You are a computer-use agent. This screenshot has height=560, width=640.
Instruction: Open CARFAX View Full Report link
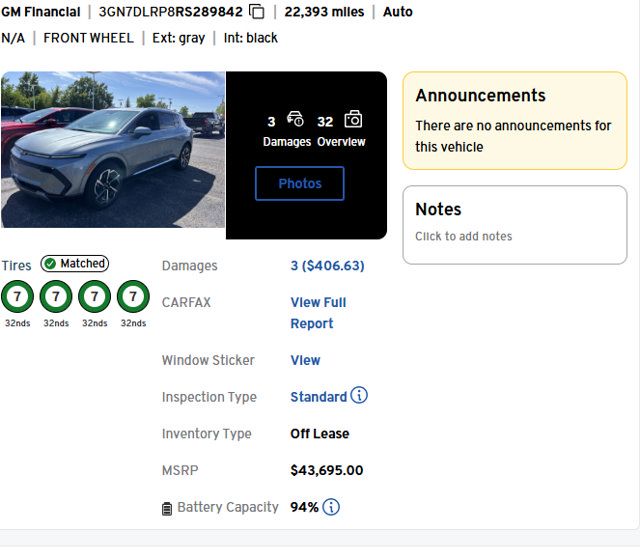318,313
